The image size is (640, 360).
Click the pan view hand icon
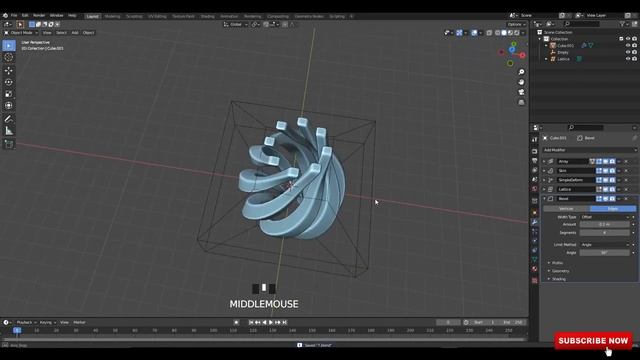point(521,82)
